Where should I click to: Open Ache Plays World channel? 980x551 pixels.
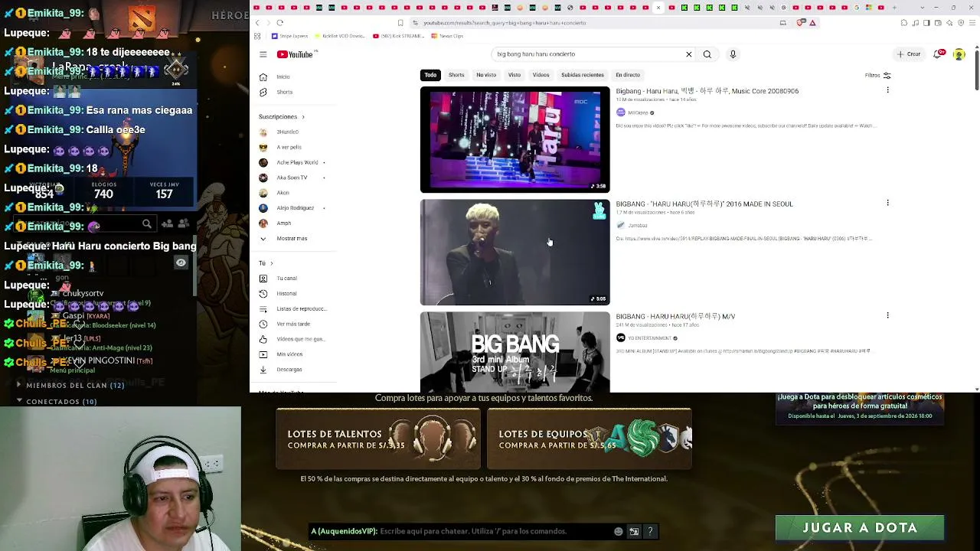click(297, 162)
